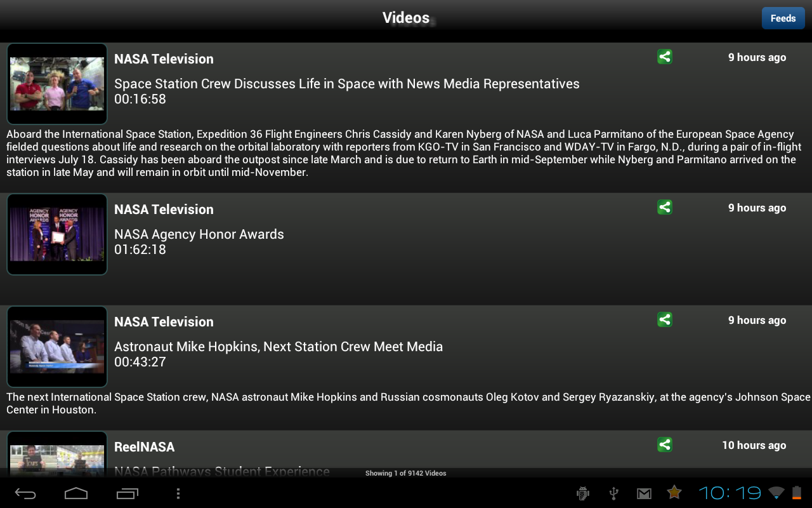Viewport: 812px width, 508px height.
Task: Click the 'Showing 1 of 9142 Videos' status
Action: (406, 473)
